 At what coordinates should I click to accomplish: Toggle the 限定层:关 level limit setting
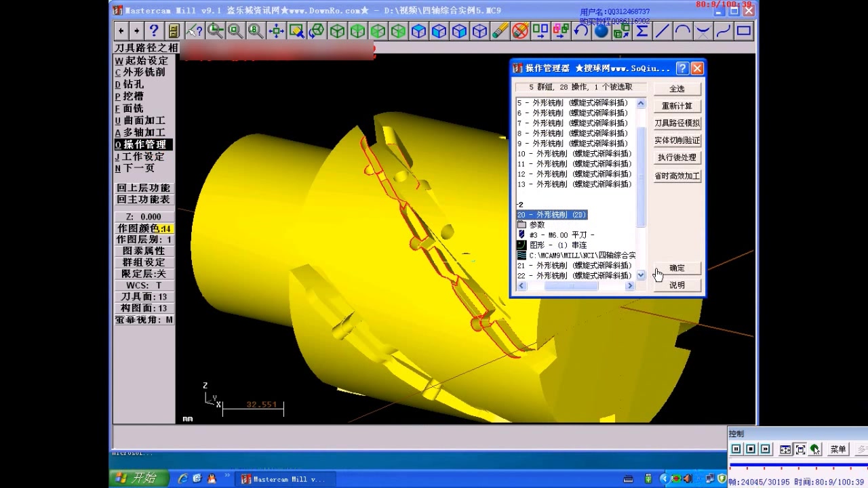pos(144,274)
